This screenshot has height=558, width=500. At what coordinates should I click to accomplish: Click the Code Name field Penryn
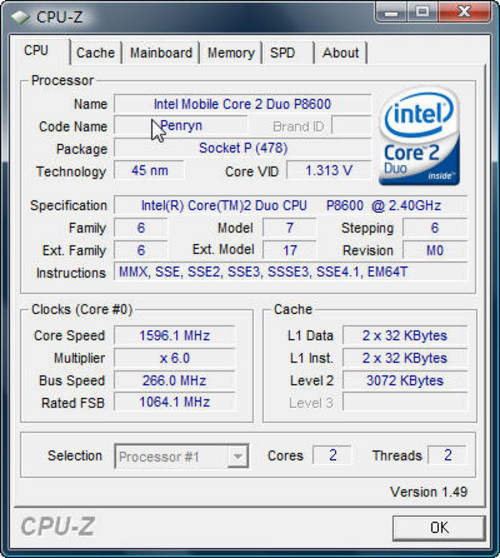click(180, 126)
